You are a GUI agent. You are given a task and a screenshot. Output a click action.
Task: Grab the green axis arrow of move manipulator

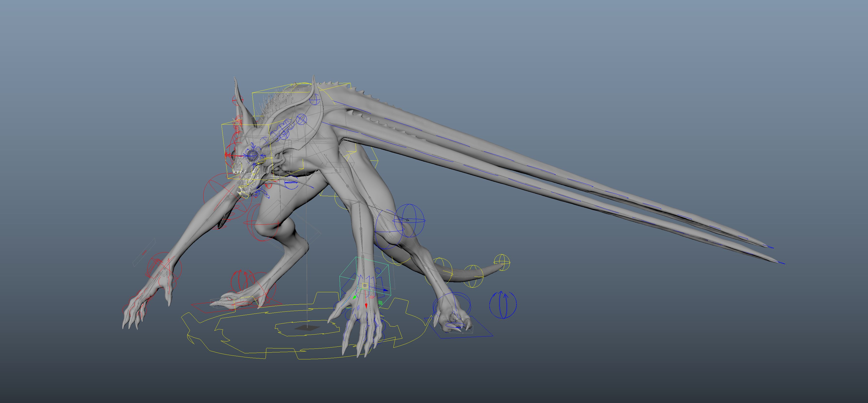coord(354,298)
